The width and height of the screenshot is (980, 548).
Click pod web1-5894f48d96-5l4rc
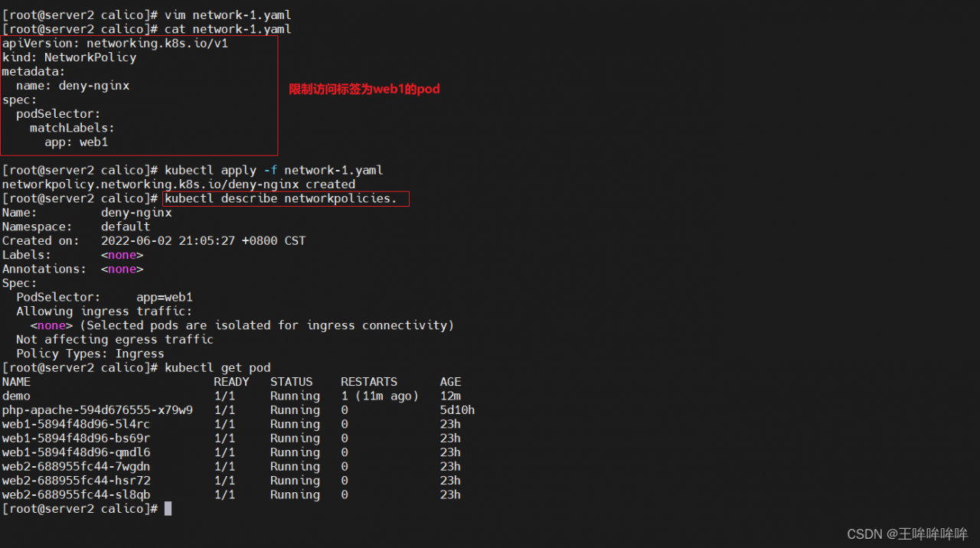pyautogui.click(x=76, y=424)
